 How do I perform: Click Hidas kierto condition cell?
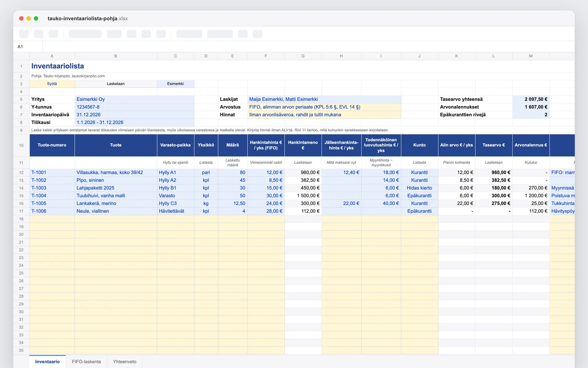pyautogui.click(x=419, y=188)
